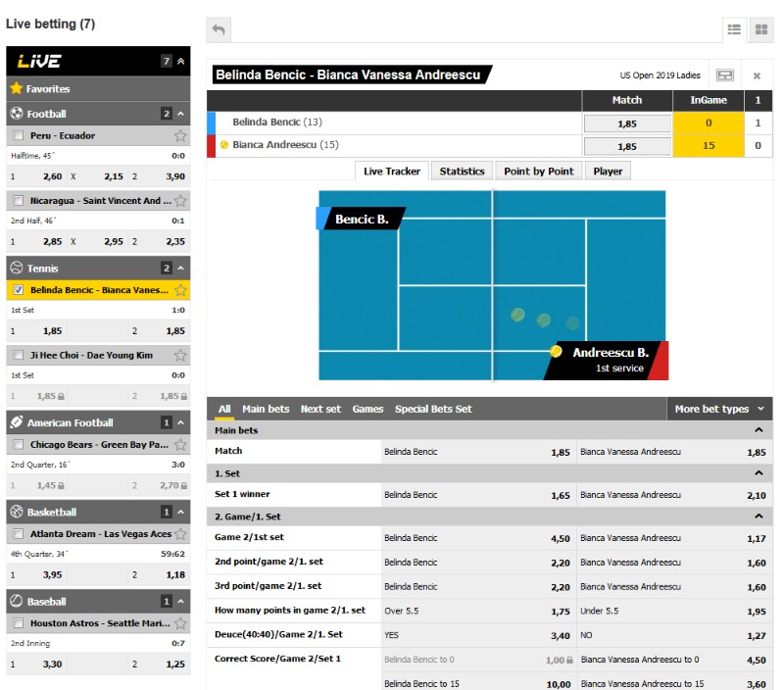The image size is (784, 690).
Task: Collapse the Football section
Action: tap(181, 114)
